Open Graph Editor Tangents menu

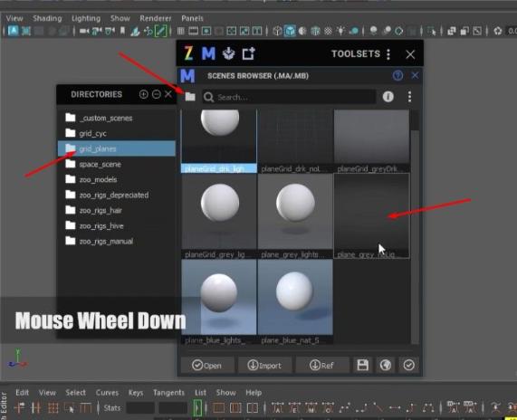[168, 393]
